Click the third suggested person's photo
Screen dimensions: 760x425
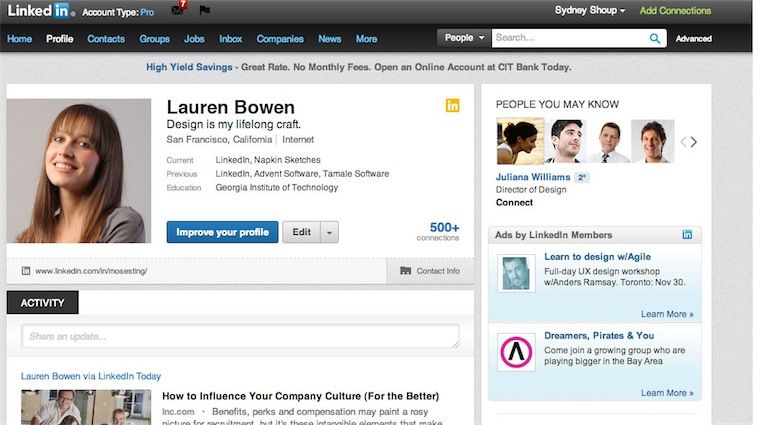pos(608,141)
